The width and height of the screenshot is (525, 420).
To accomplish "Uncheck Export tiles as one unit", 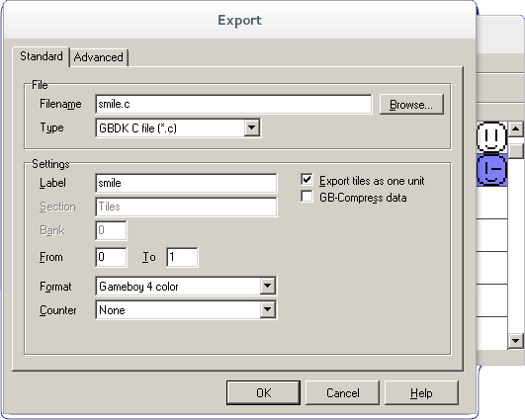I will [x=306, y=180].
